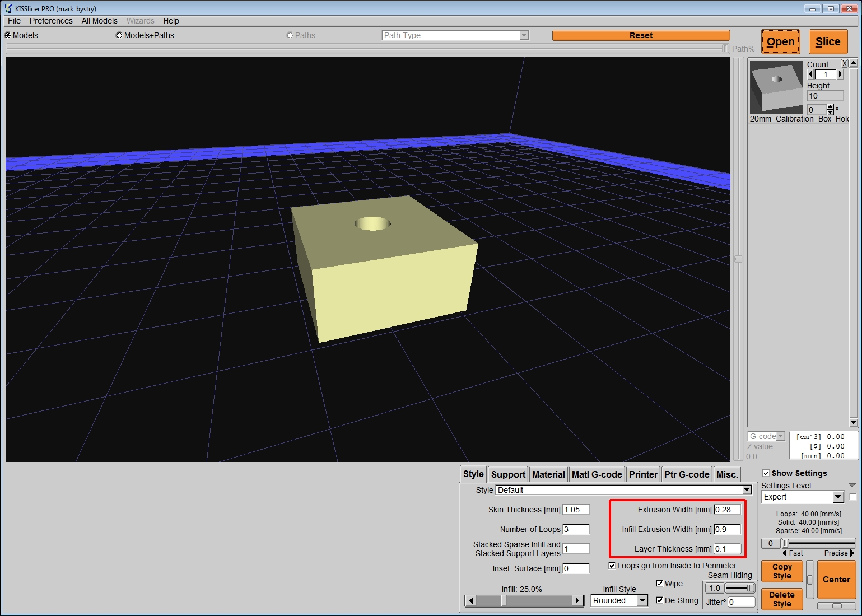Expand the Infill Style Rounded dropdown
The height and width of the screenshot is (616, 862).
(642, 601)
